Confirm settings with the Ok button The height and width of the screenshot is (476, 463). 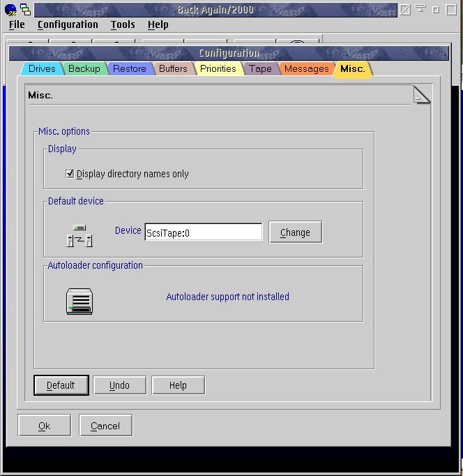tap(45, 426)
